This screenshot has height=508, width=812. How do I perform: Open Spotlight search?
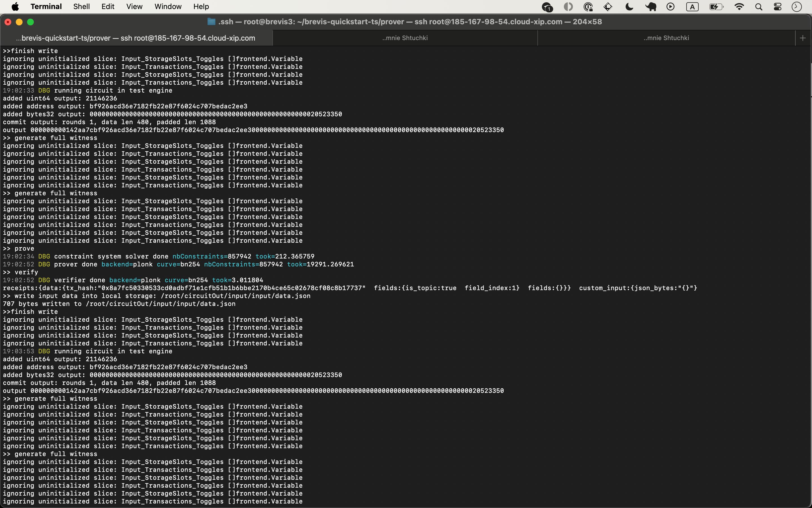pos(759,7)
